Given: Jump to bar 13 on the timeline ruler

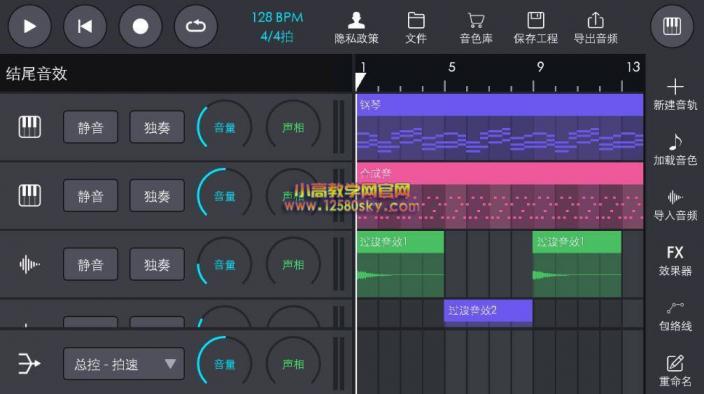Looking at the screenshot, I should (x=633, y=67).
